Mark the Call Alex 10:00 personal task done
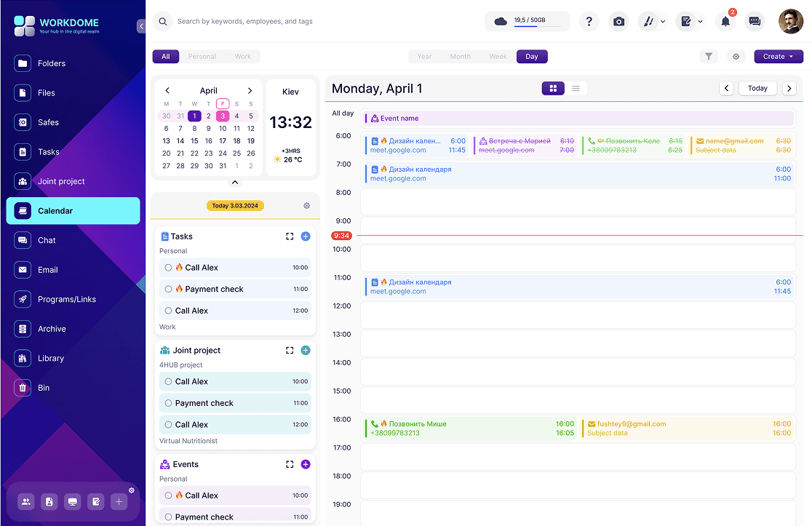 pyautogui.click(x=167, y=268)
